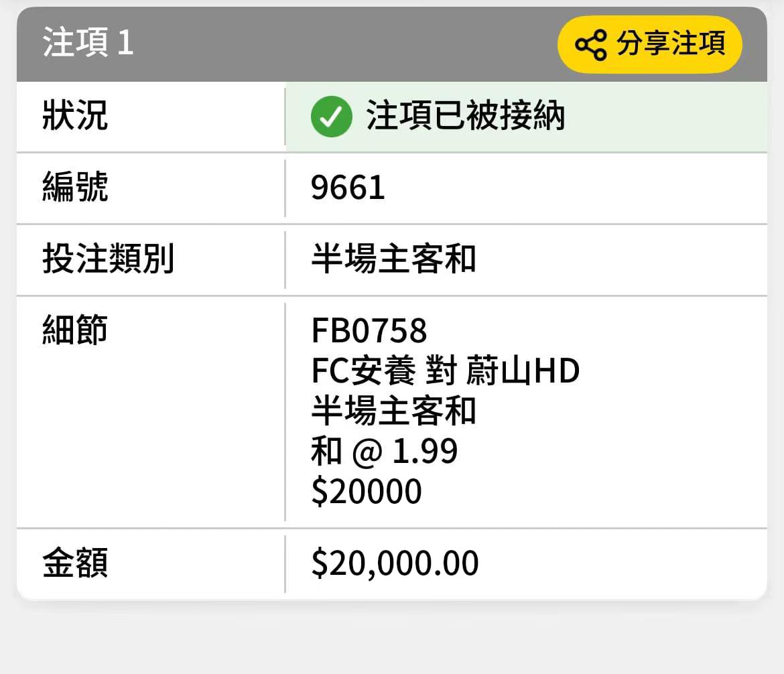Select the 狀況 row label
The width and height of the screenshot is (784, 674).
pyautogui.click(x=75, y=115)
